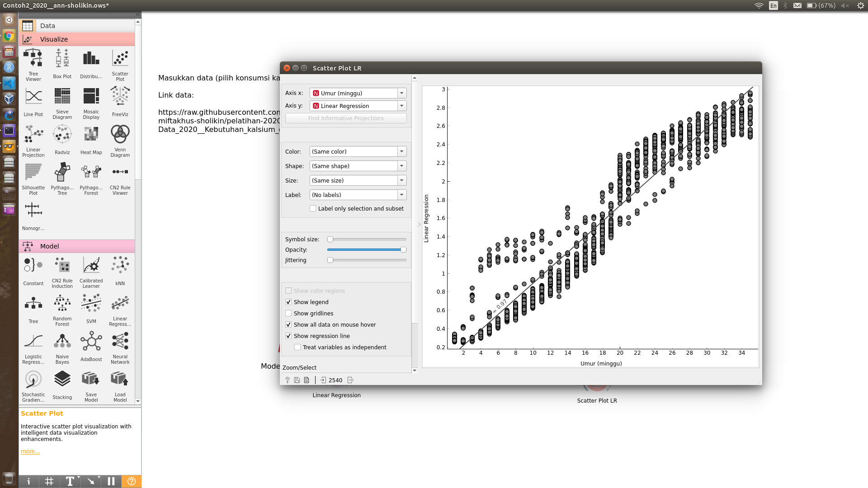Open the Color dropdown

click(358, 151)
